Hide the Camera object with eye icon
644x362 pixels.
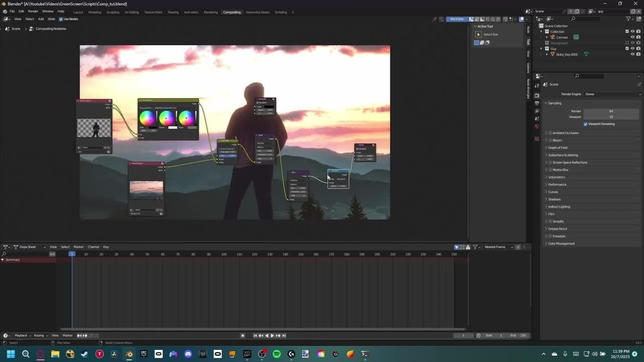pyautogui.click(x=632, y=37)
